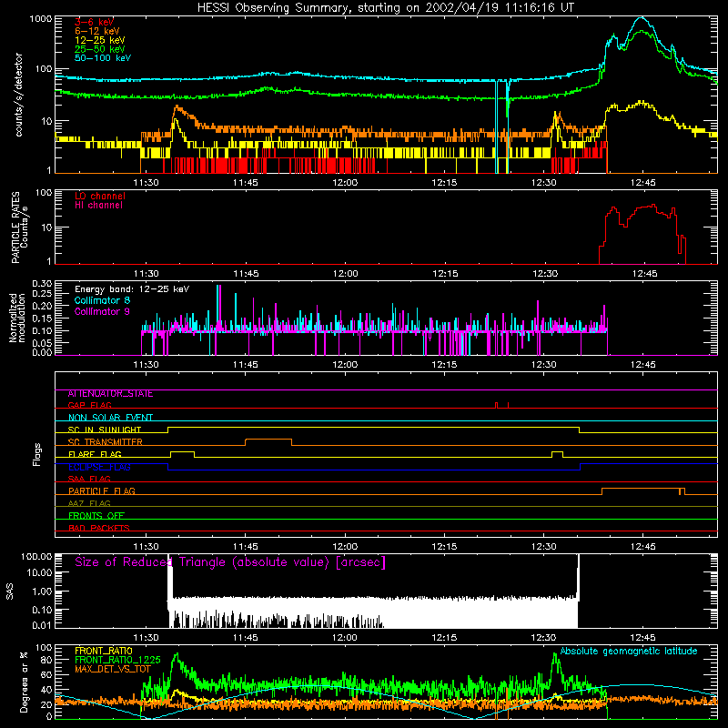Image resolution: width=728 pixels, height=728 pixels.
Task: Click the "FRONTS_OFF" flag label
Action: click(x=96, y=516)
